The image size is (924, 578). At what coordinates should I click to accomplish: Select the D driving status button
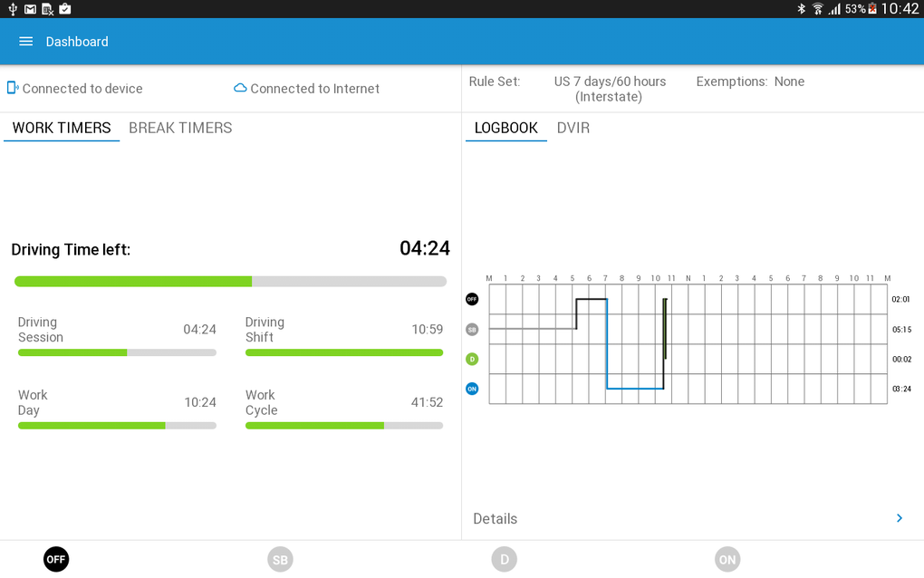504,559
